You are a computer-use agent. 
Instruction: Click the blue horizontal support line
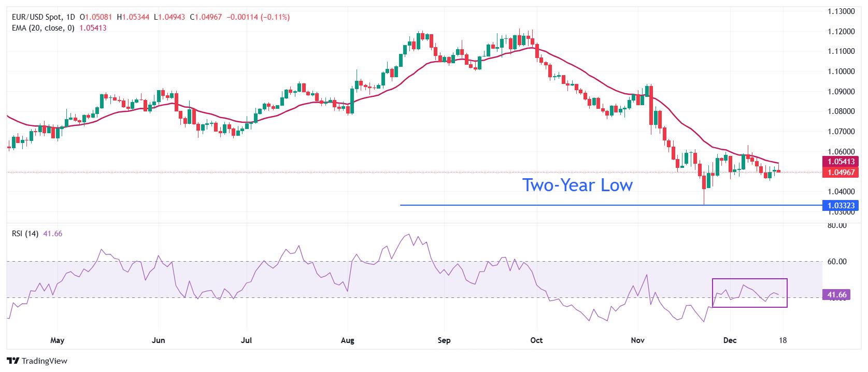610,205
